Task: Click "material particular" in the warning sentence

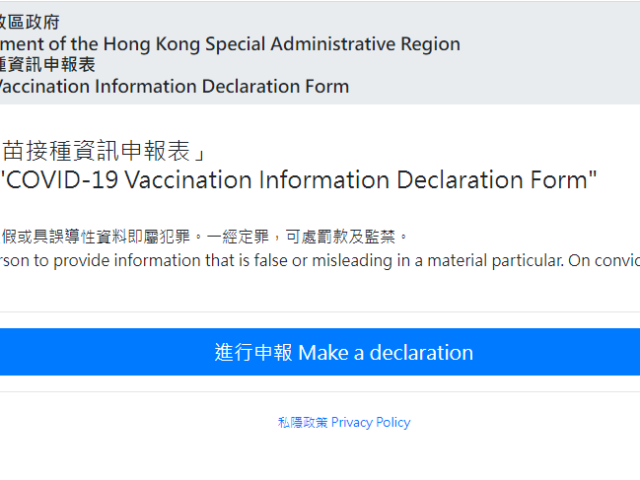Action: pos(522,261)
